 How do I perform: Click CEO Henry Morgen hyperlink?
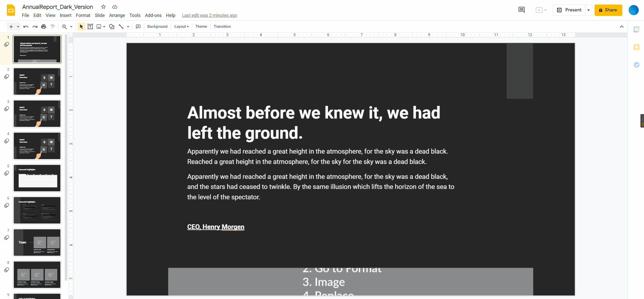[215, 227]
